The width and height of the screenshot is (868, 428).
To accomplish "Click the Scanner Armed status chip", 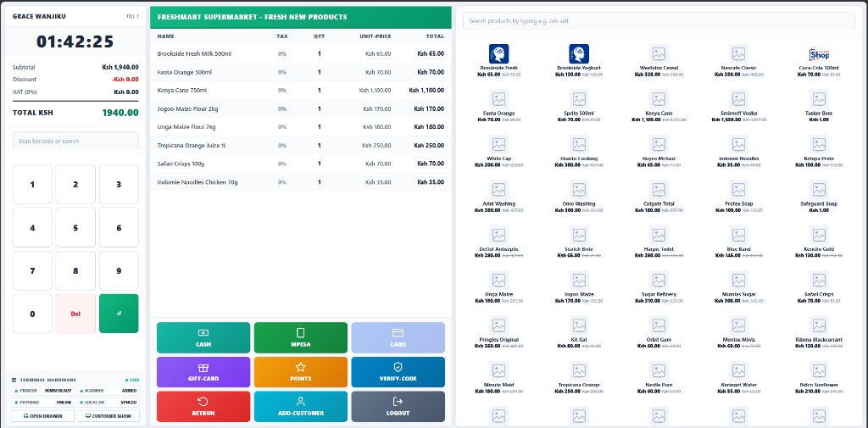I will click(x=108, y=391).
